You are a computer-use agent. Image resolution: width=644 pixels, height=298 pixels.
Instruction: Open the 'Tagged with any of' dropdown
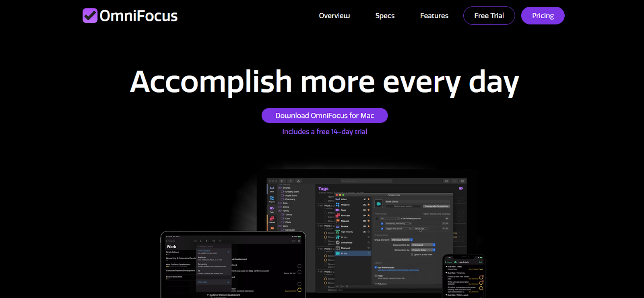(x=398, y=229)
